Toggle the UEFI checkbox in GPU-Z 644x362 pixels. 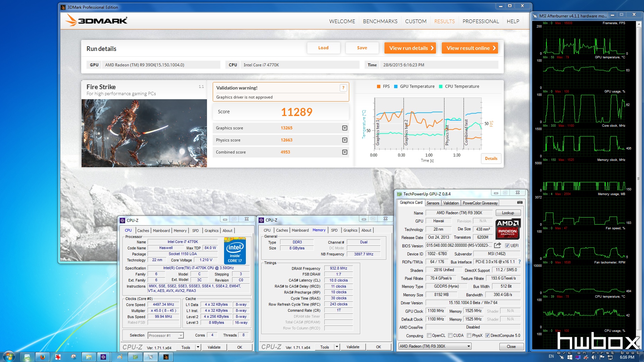point(507,245)
